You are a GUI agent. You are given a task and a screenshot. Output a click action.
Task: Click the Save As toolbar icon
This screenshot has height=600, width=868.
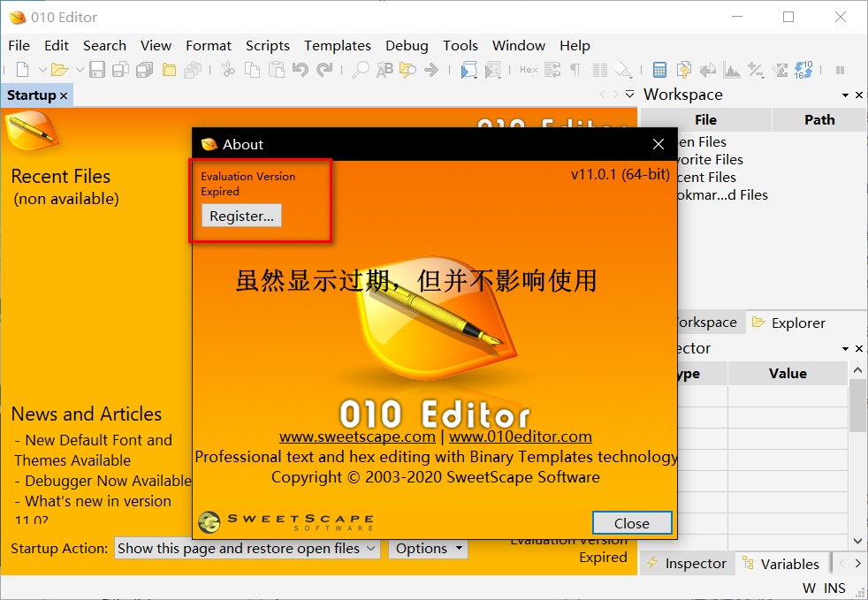(x=120, y=70)
